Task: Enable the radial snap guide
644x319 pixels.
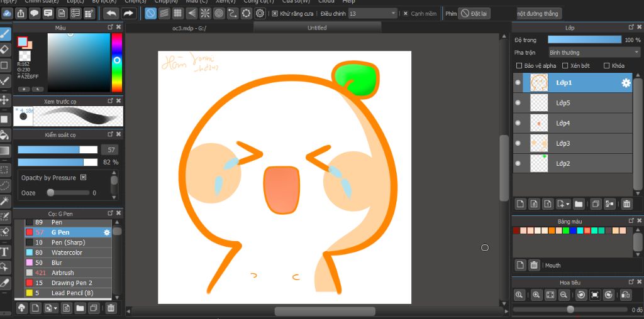Action: click(205, 13)
